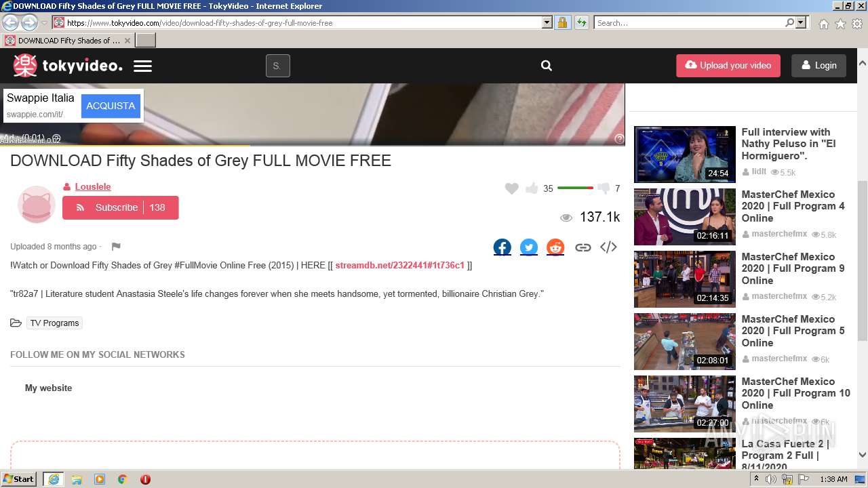Click the video ad progress bar
Screen dimensions: 868x488
pyautogui.click(x=312, y=145)
